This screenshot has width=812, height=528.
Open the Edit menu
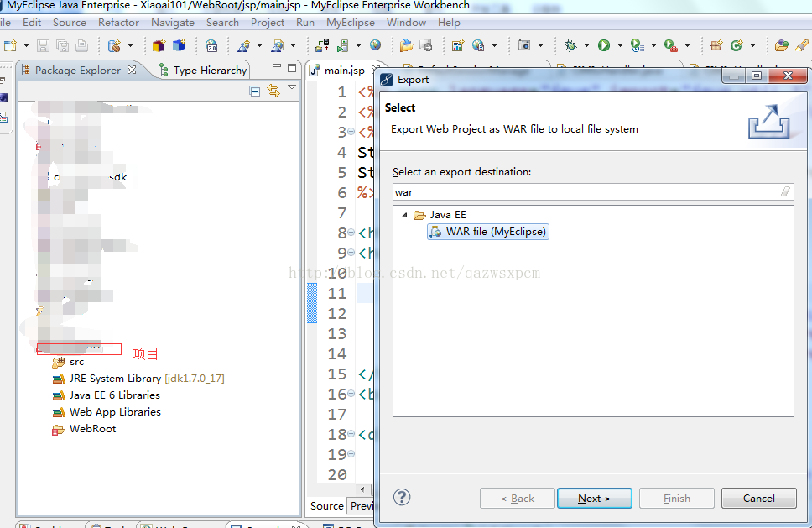[x=32, y=23]
